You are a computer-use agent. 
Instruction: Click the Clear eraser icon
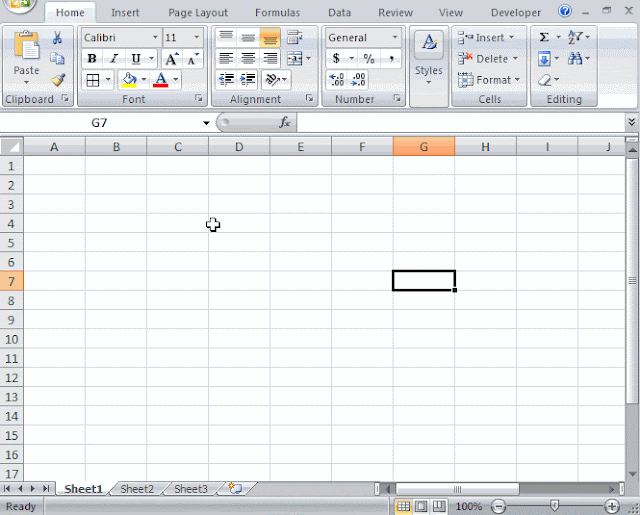[x=544, y=80]
